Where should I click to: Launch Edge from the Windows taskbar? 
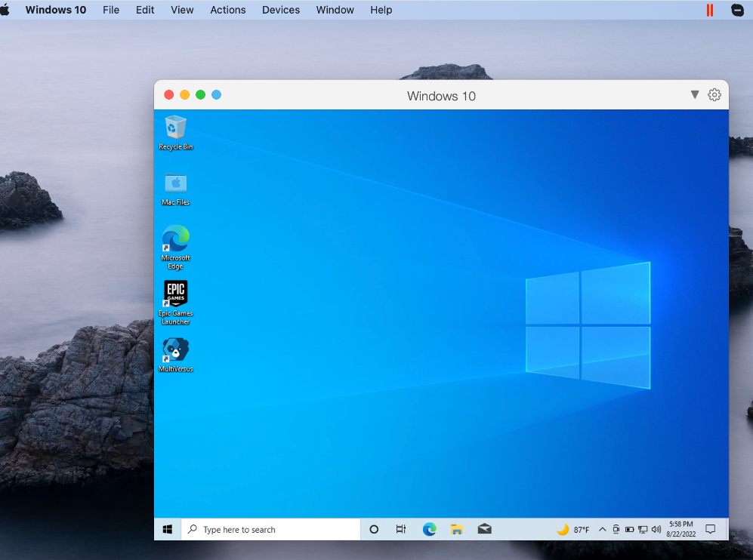429,529
